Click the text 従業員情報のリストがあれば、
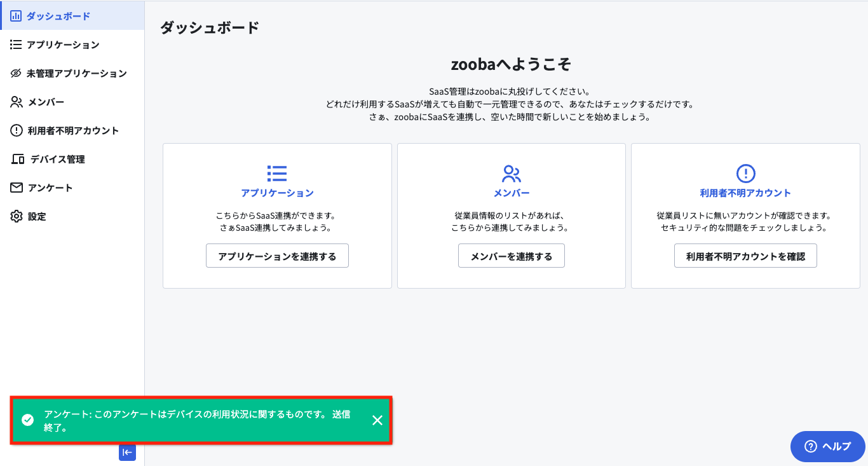This screenshot has height=466, width=868. pyautogui.click(x=512, y=216)
